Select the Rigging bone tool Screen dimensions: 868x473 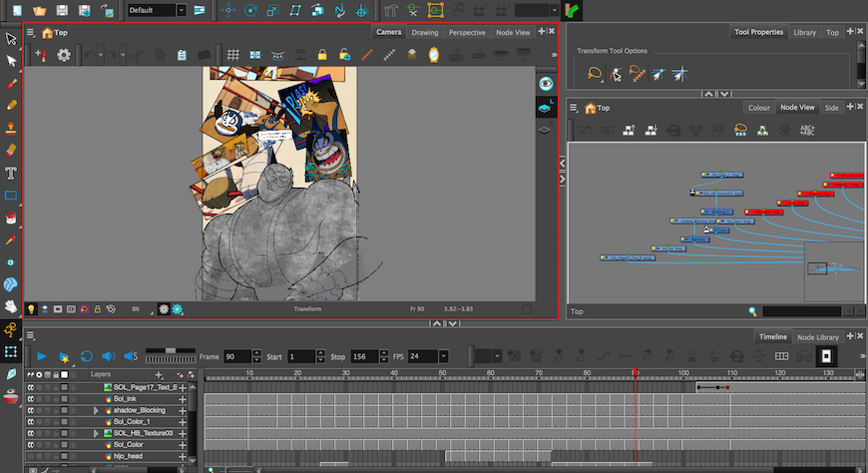click(x=11, y=329)
